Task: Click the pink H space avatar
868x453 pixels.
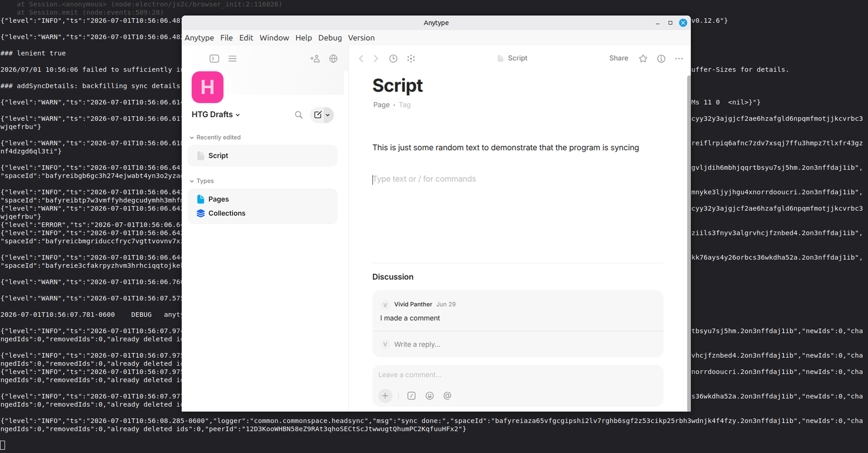Action: [207, 87]
